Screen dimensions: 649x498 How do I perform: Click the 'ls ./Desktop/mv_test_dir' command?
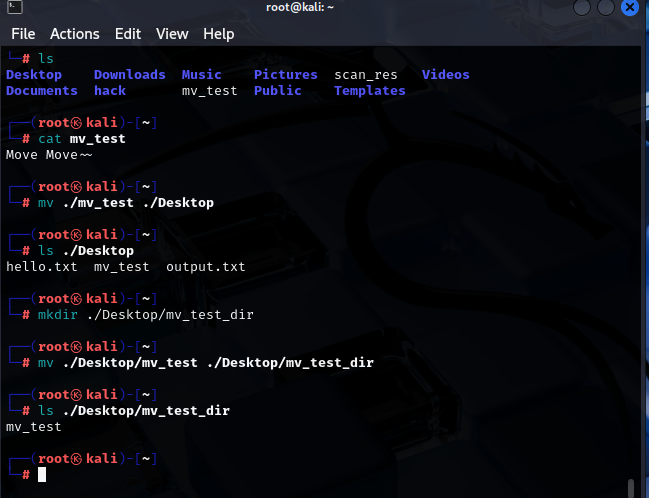pos(134,411)
